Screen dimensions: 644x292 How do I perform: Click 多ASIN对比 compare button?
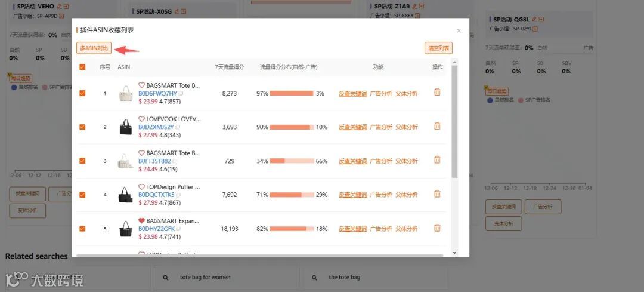coord(94,48)
